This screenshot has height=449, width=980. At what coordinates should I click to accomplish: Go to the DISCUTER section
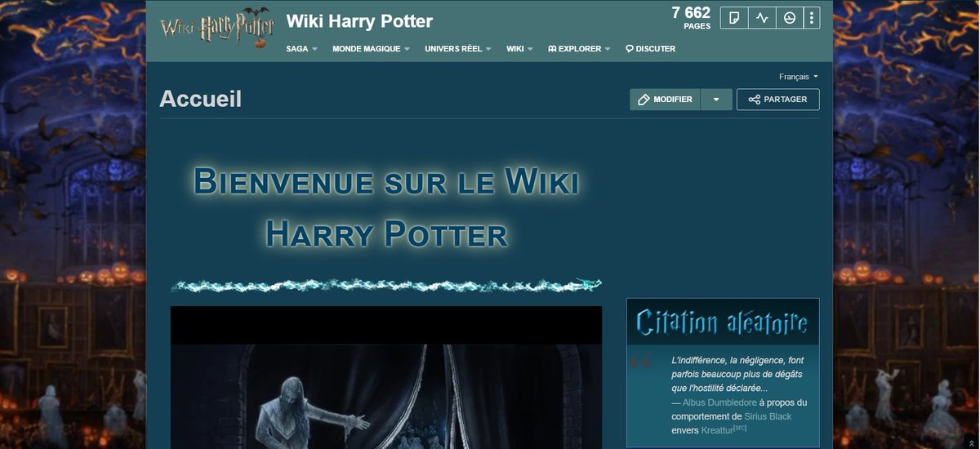pos(650,49)
